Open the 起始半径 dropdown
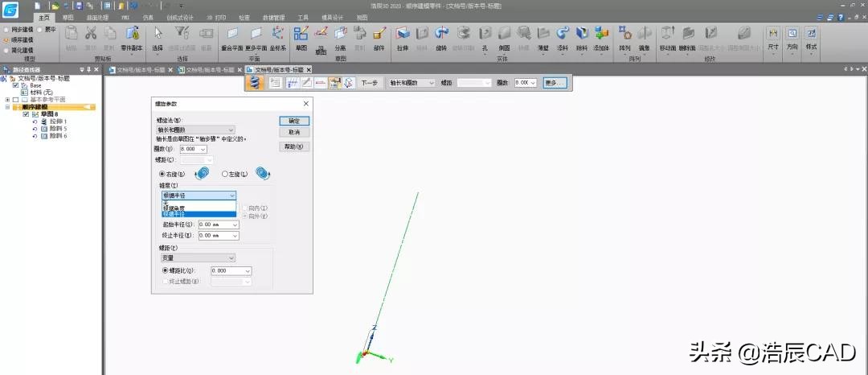Image resolution: width=868 pixels, height=375 pixels. pyautogui.click(x=235, y=225)
